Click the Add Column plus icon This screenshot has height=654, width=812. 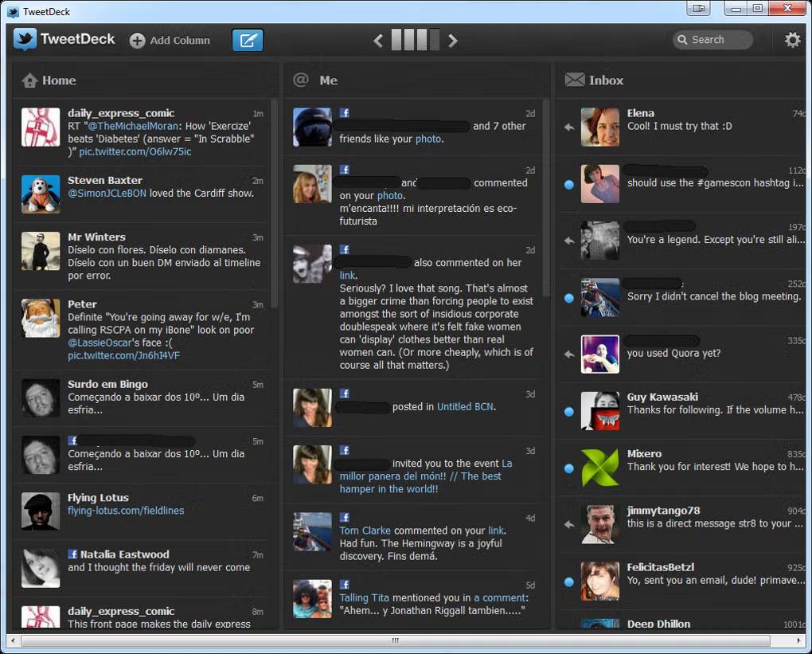tap(137, 41)
